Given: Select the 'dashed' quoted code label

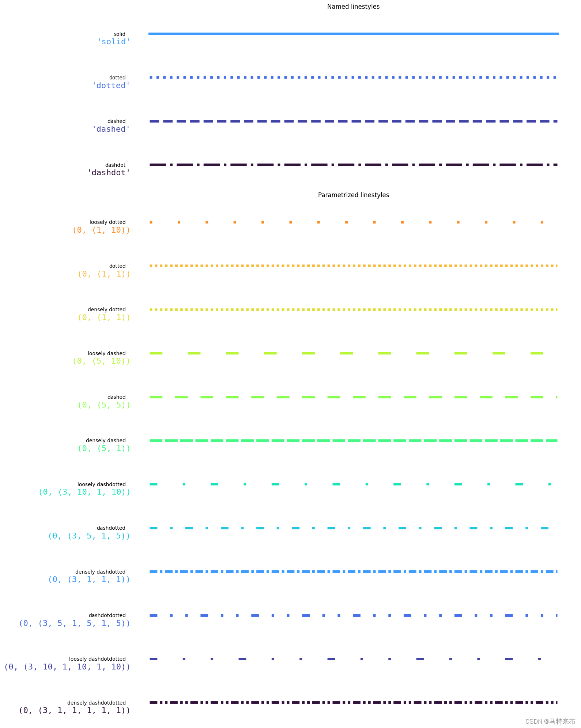Looking at the screenshot, I should point(111,129).
